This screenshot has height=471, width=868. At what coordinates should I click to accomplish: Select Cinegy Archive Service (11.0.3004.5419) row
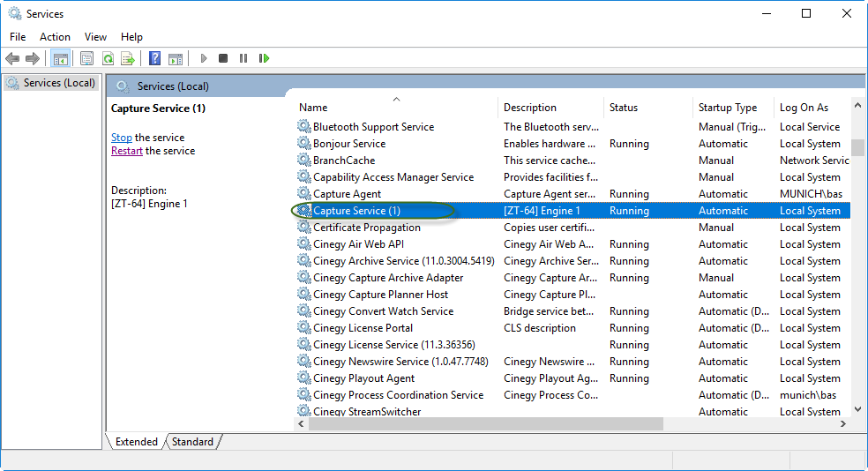(x=572, y=261)
